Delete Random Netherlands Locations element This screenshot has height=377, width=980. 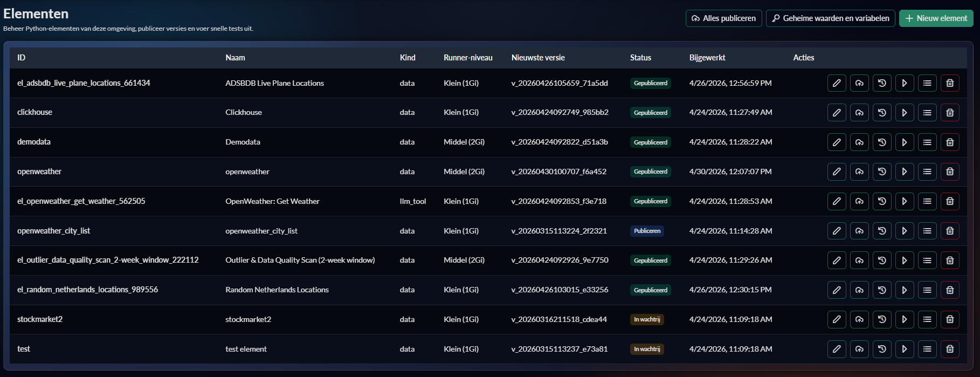950,290
